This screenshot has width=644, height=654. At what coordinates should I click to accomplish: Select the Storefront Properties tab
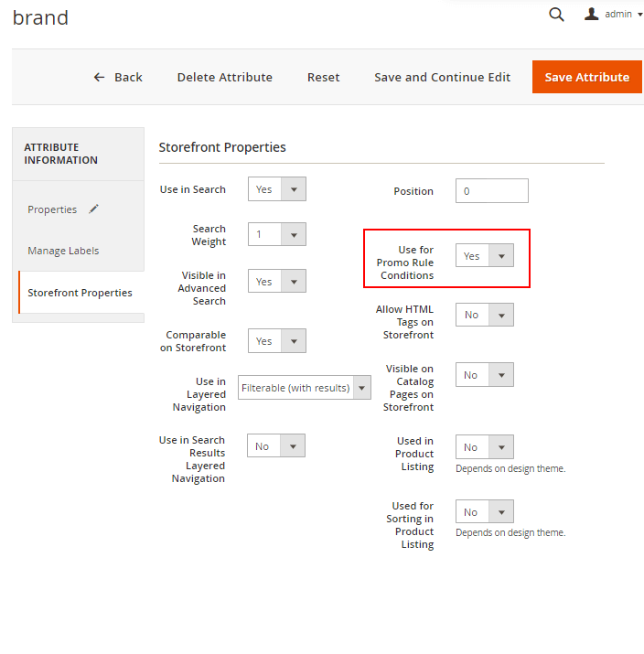click(80, 293)
